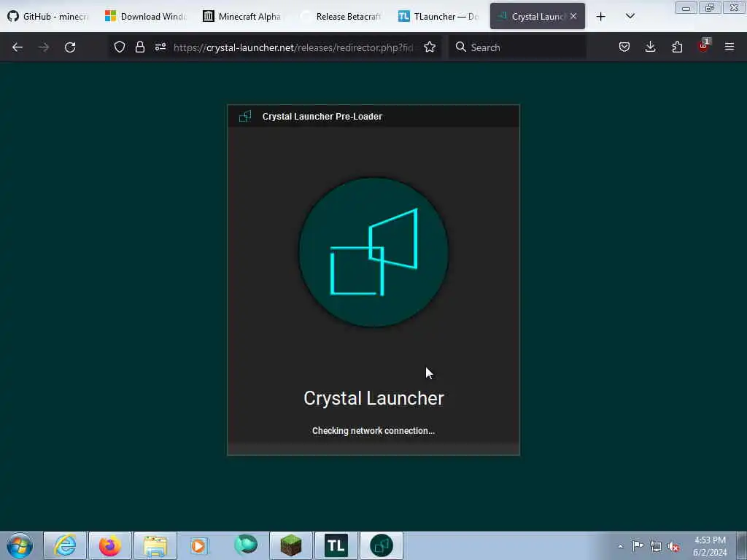
Task: Open site permissions icon in address bar
Action: pos(160,47)
